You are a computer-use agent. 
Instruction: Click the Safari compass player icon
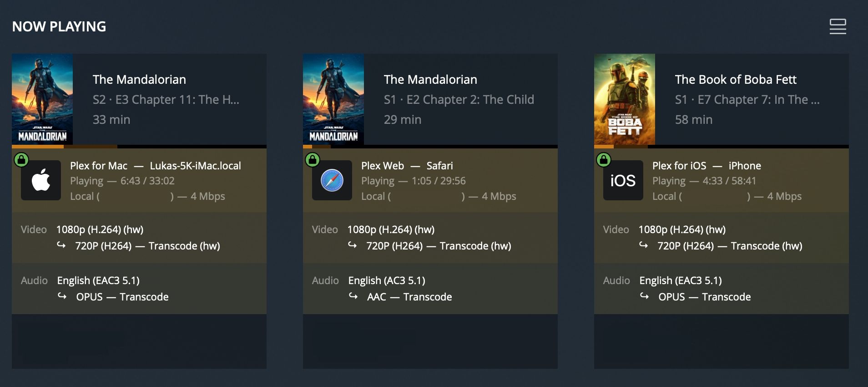click(332, 180)
